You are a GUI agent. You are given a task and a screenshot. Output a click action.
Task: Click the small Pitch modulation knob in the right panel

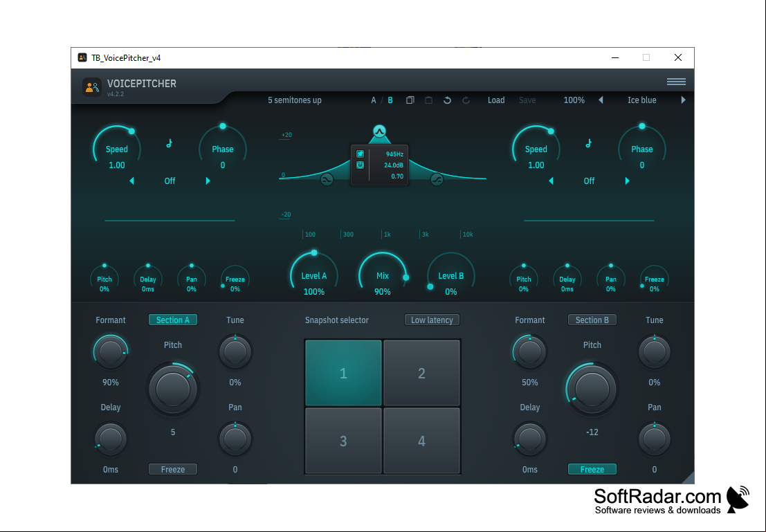[524, 279]
